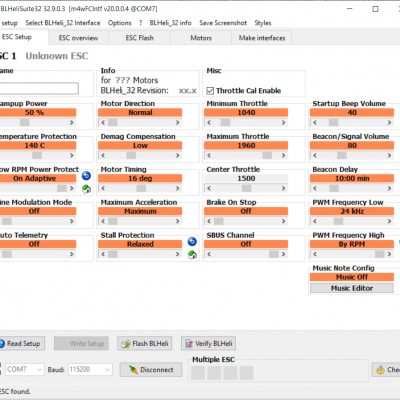
Task: Click left arrow of SBUS Channel scrollbar
Action: [x=209, y=254]
